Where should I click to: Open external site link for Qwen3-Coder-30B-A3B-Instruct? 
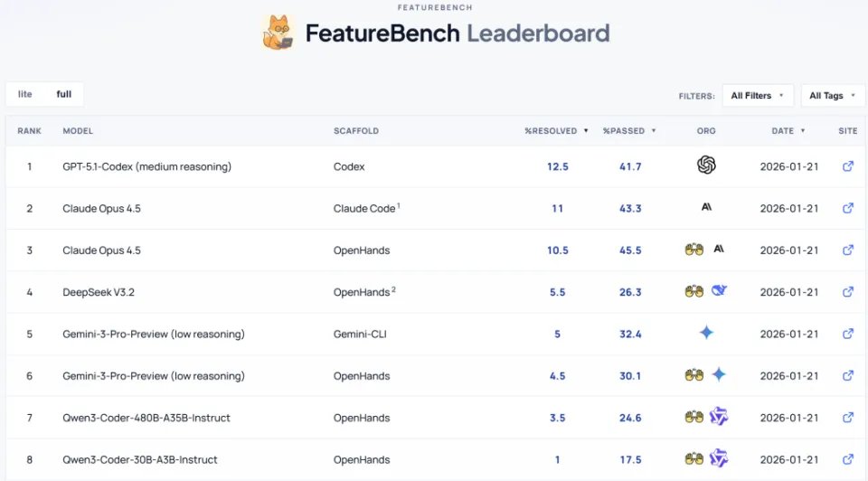coord(847,459)
